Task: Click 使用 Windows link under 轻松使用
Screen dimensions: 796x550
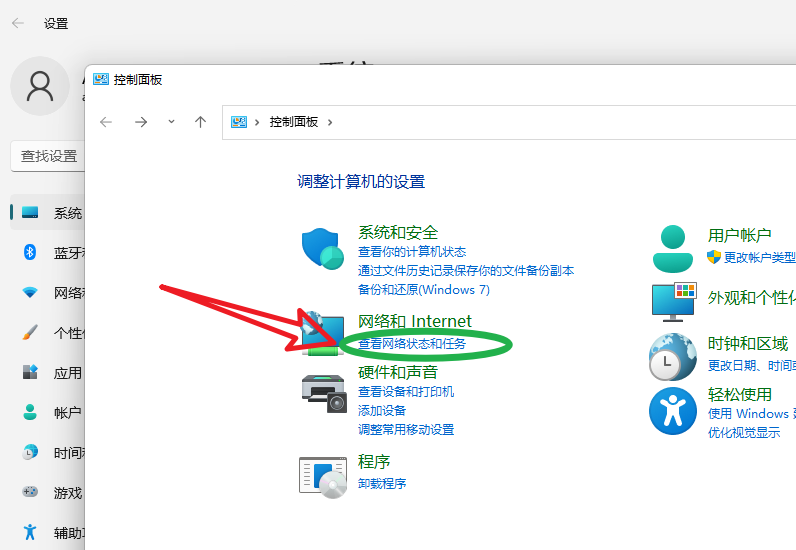Action: pyautogui.click(x=751, y=413)
